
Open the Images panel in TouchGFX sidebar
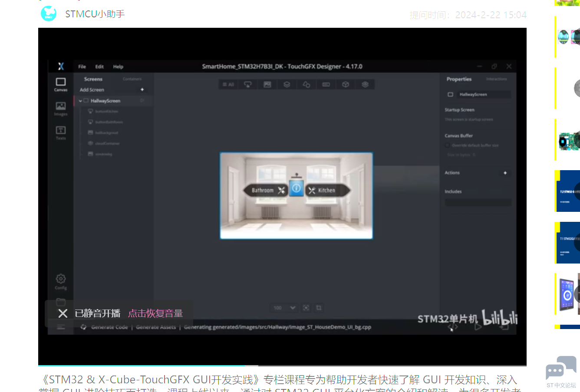click(x=61, y=109)
